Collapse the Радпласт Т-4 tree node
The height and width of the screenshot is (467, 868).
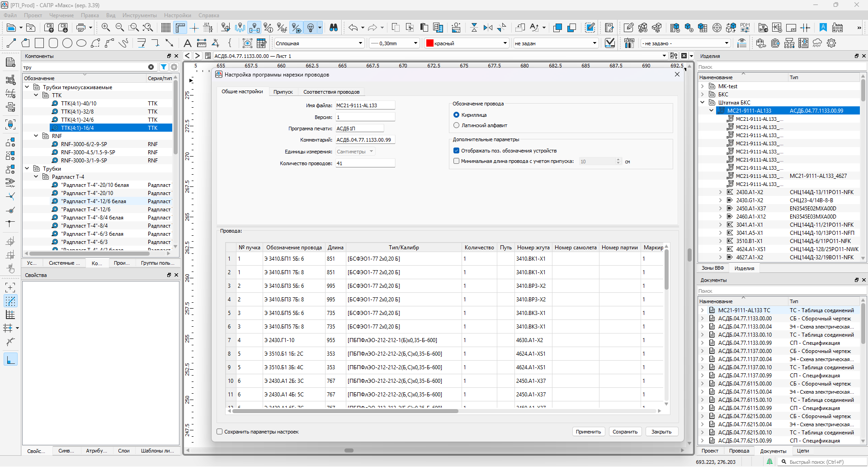(x=36, y=177)
